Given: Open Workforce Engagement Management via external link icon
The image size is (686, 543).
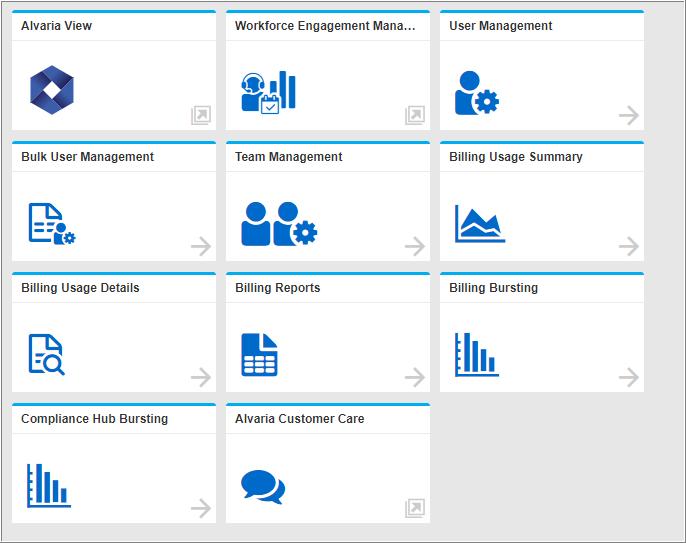Looking at the screenshot, I should tap(415, 116).
